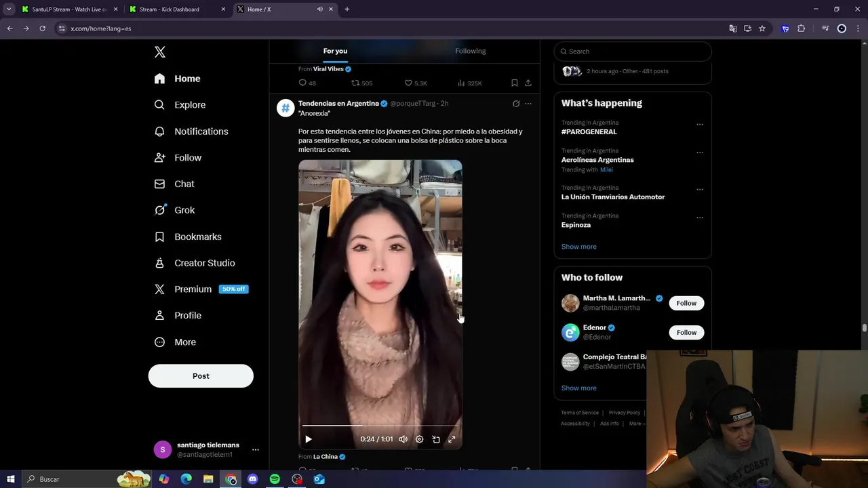Screen dimensions: 868x488
Task: Open Spotify from the taskbar
Action: coord(275,479)
